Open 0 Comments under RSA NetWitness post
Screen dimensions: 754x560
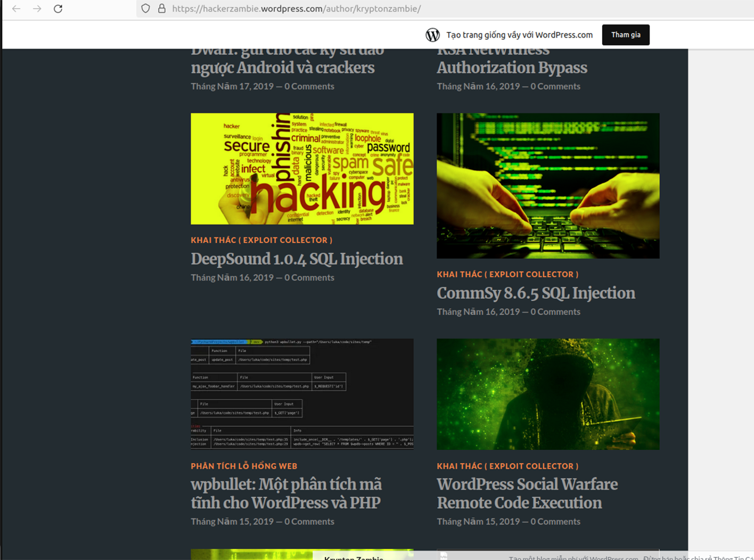(555, 86)
